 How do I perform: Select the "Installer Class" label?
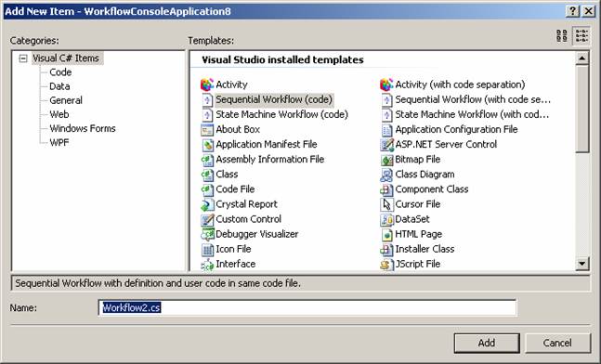tap(425, 249)
